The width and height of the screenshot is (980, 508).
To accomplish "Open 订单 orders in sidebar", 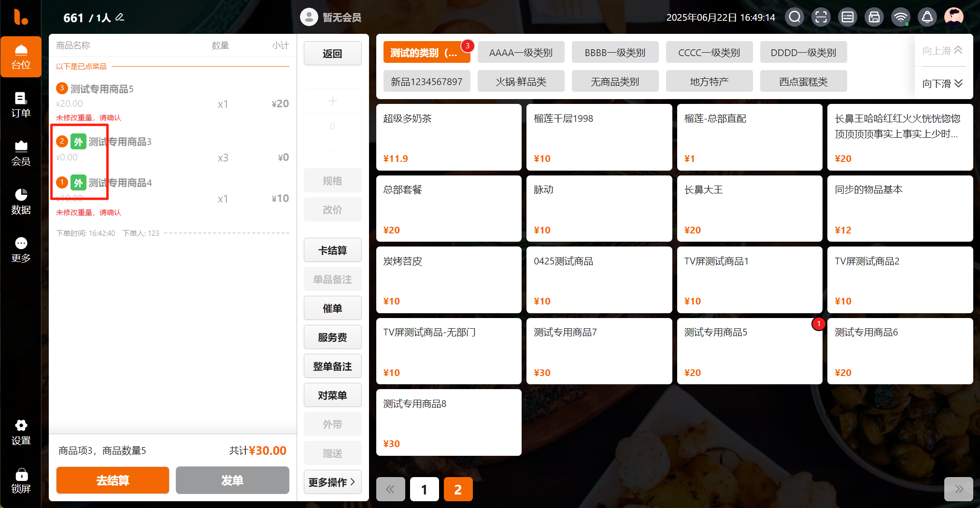I will tap(21, 105).
